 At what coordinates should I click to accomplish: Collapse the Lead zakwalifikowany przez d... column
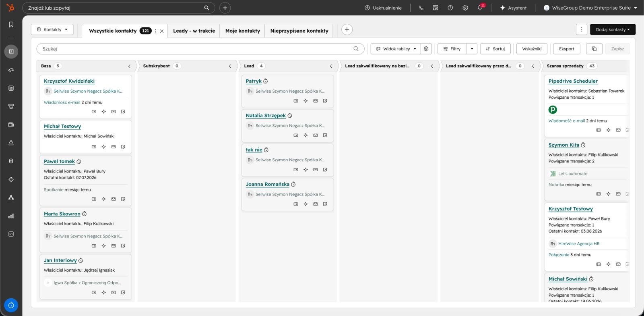[x=533, y=66]
